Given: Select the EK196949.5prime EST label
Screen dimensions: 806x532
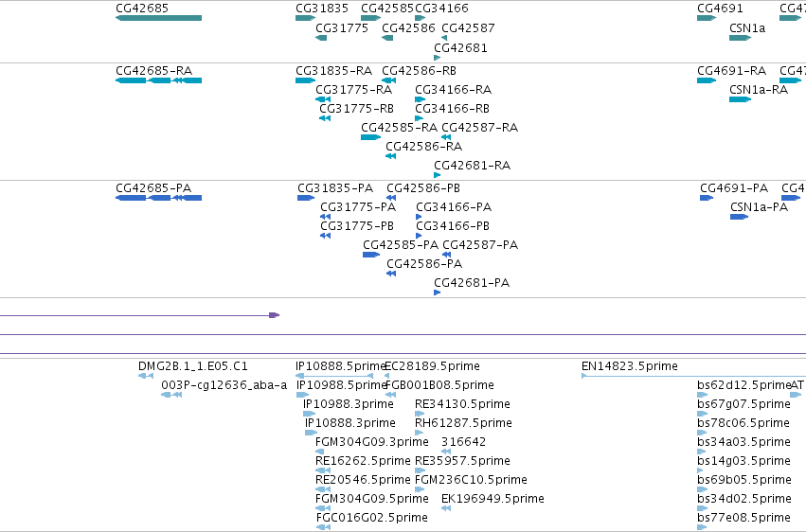Looking at the screenshot, I should [x=493, y=500].
